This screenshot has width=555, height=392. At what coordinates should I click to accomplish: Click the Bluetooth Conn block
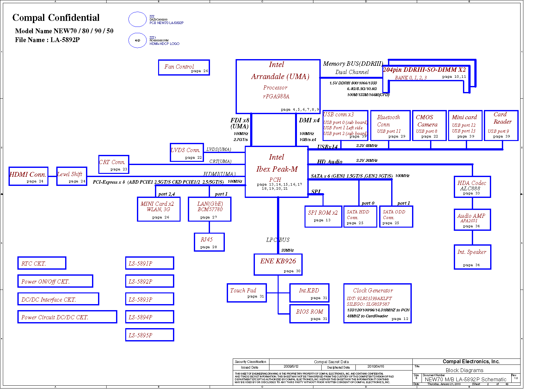[x=390, y=126]
